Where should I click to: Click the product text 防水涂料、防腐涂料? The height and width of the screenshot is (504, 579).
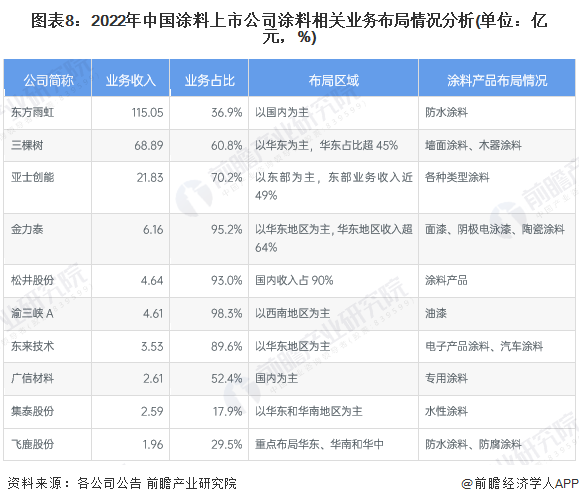(x=473, y=444)
